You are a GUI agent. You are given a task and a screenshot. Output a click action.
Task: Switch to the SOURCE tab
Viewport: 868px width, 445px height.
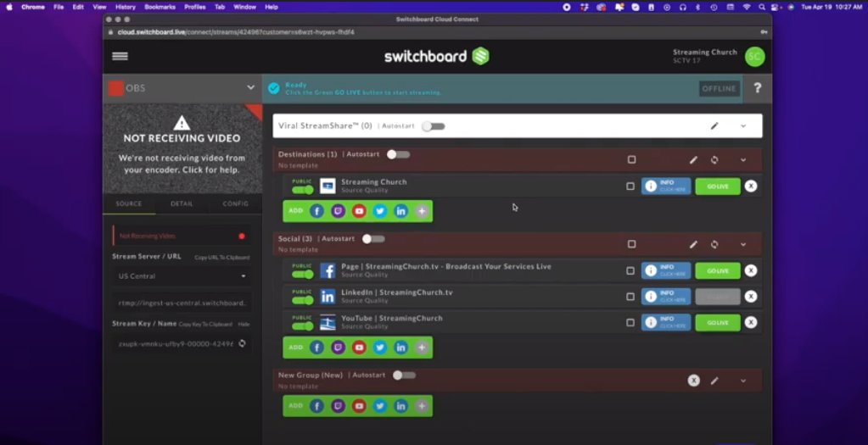[x=129, y=203]
